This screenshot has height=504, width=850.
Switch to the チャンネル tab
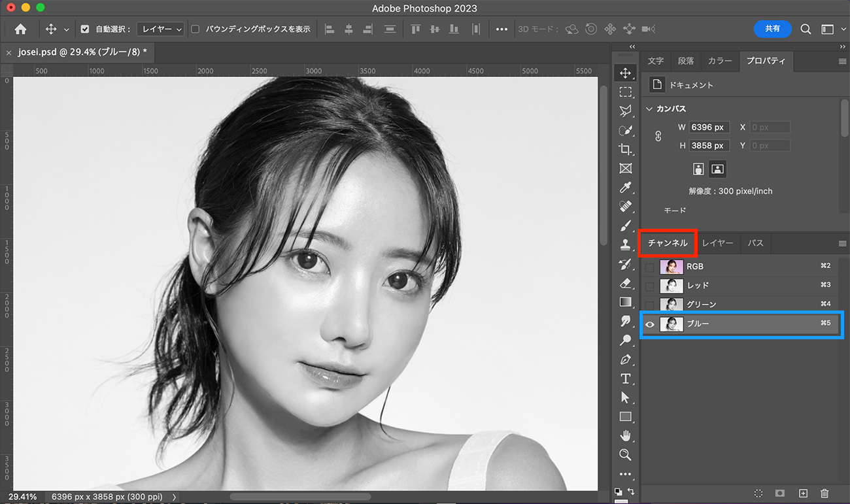668,243
